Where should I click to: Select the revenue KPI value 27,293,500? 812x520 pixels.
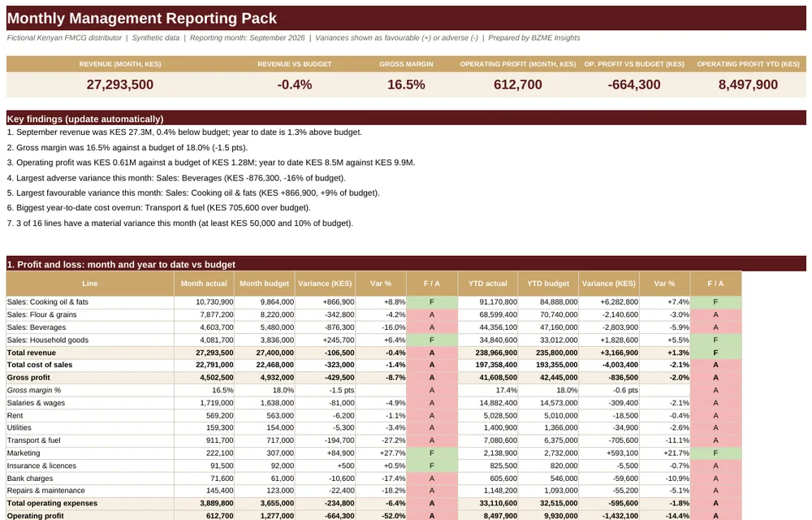(119, 84)
